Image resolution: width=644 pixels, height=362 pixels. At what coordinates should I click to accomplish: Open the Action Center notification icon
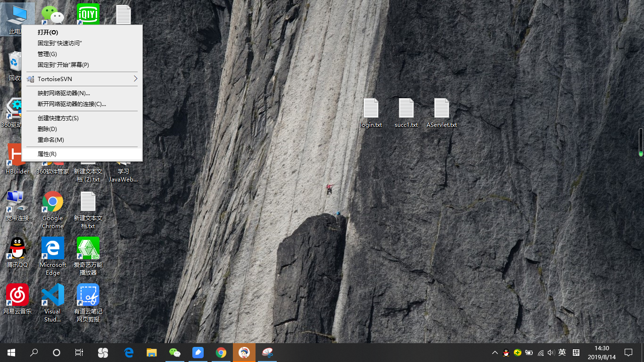pos(628,353)
